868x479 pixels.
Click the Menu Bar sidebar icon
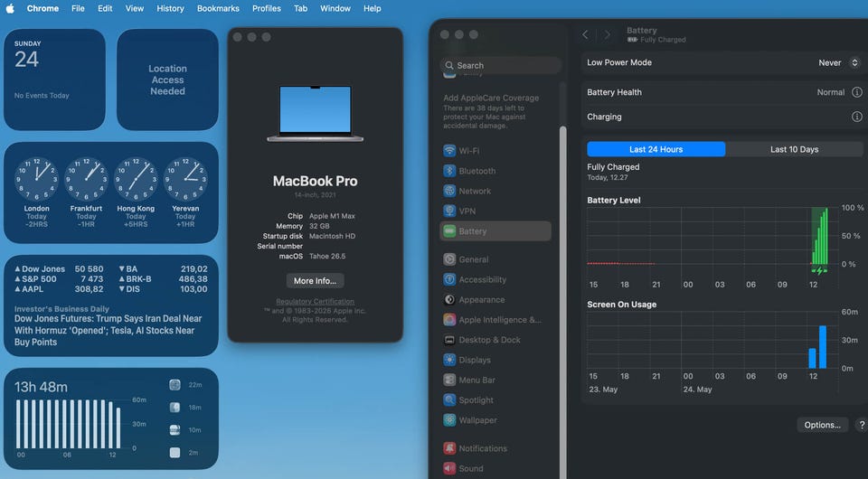point(449,380)
